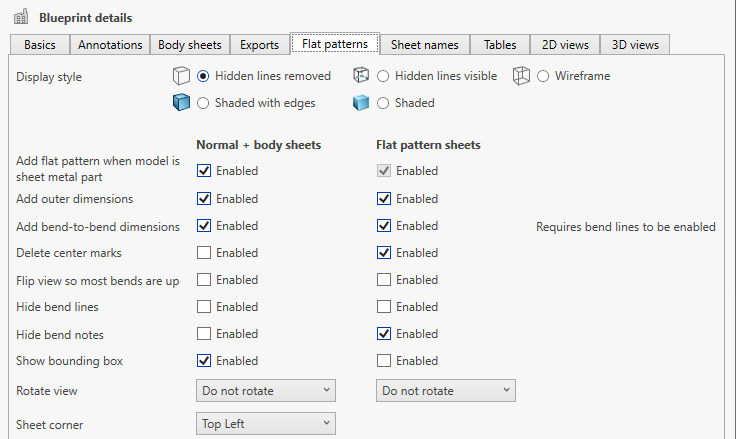Choose Hidden lines visible display style

pyautogui.click(x=383, y=76)
